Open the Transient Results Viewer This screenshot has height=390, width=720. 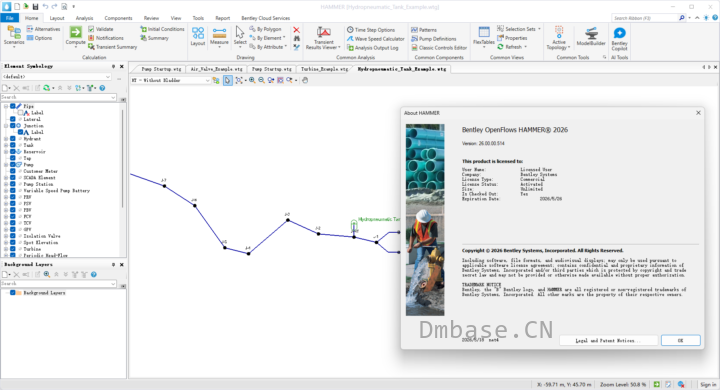(x=323, y=38)
